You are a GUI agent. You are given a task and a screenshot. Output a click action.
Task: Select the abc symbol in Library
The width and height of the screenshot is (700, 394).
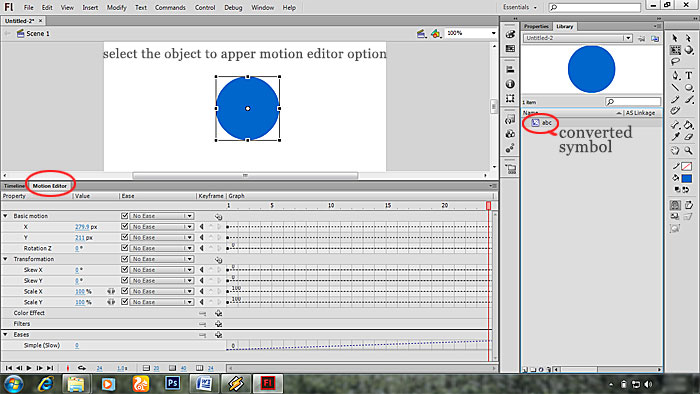pos(547,122)
